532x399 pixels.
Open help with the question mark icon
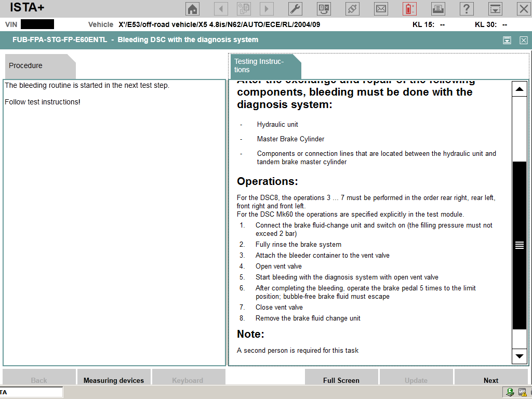[x=467, y=9]
